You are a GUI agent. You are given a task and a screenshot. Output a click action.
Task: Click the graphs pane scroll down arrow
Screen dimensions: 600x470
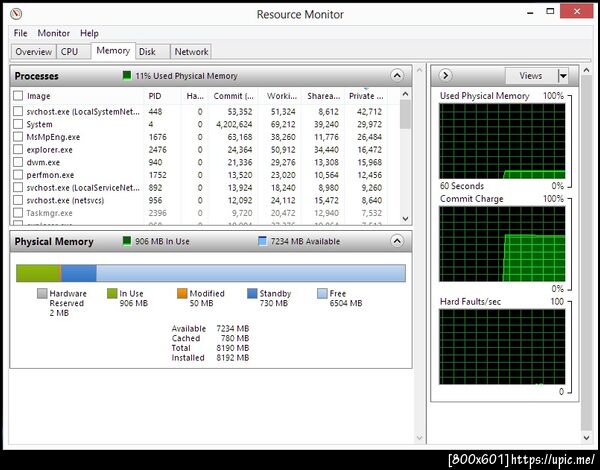pos(586,437)
